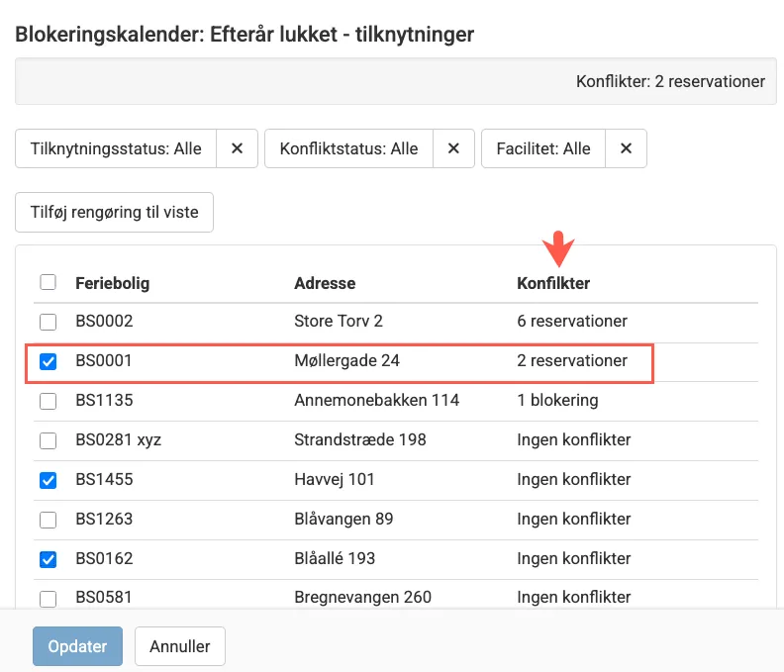Check the BS1135 row checkbox
Screen dimensions: 784x672
click(x=48, y=401)
